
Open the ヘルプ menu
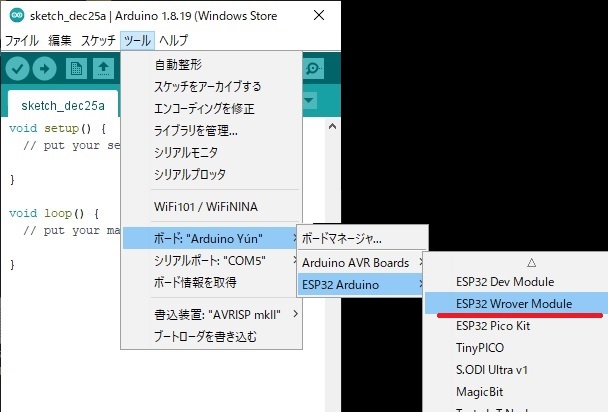(x=173, y=40)
